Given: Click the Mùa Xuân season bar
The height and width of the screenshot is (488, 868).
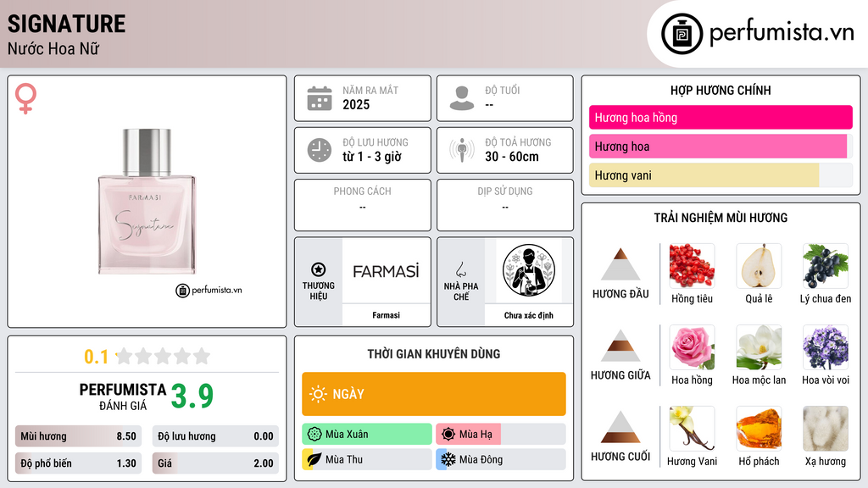Looking at the screenshot, I should click(x=367, y=435).
